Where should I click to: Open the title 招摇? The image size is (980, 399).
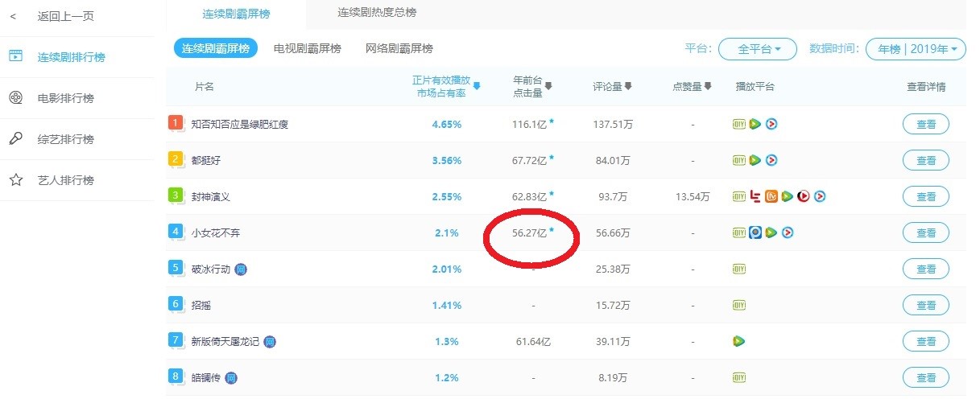coord(201,305)
